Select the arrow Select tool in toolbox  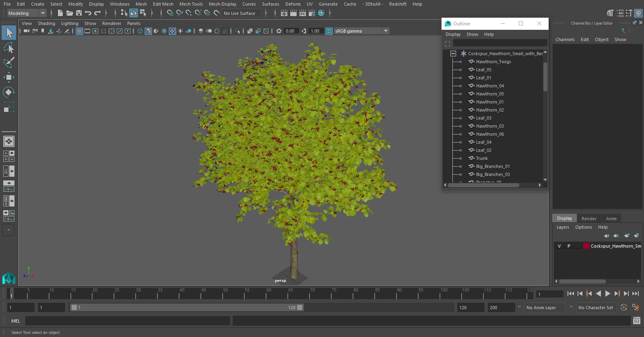(x=9, y=33)
